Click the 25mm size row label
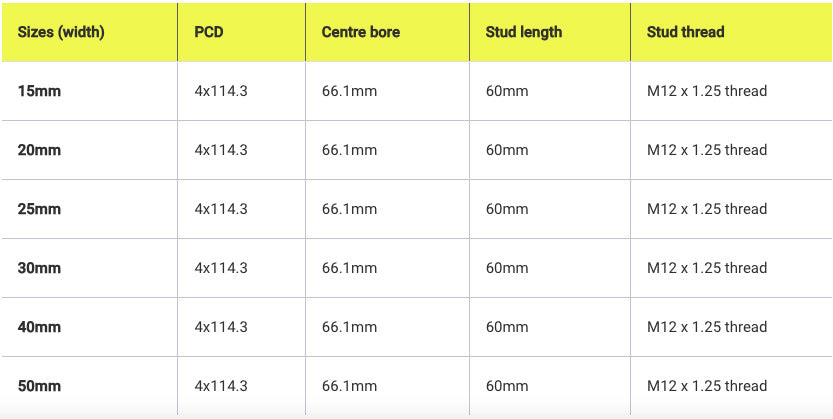 (x=40, y=209)
